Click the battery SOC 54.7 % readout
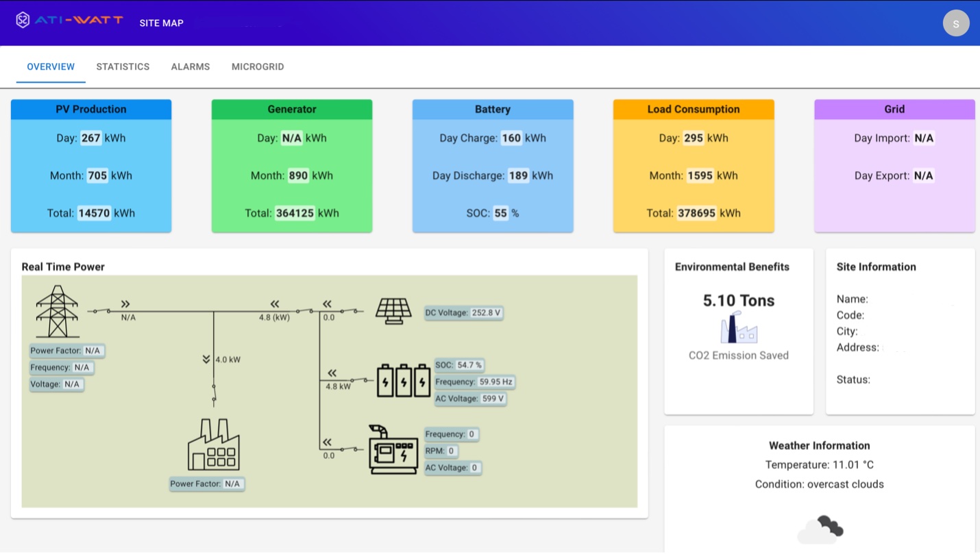 click(459, 365)
